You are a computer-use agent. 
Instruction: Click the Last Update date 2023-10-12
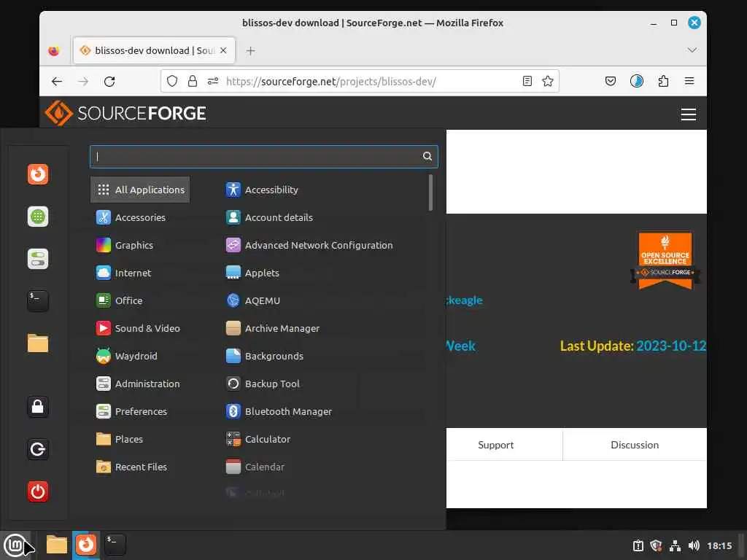(671, 346)
